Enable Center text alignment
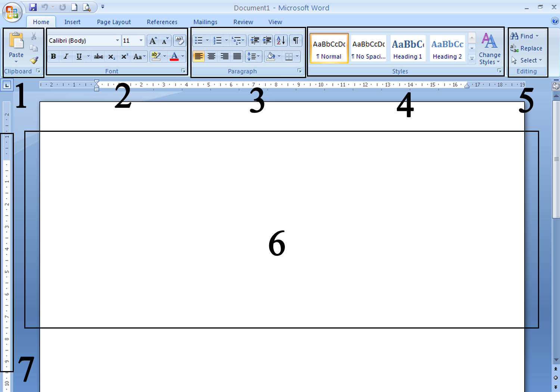This screenshot has width=560, height=392. click(211, 56)
